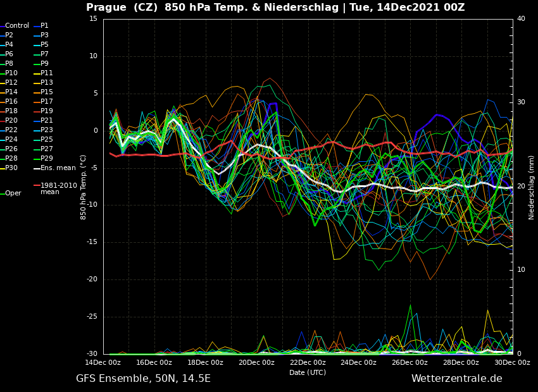
Task: Click the 26Dec 00z date tick
Action: tap(410, 362)
